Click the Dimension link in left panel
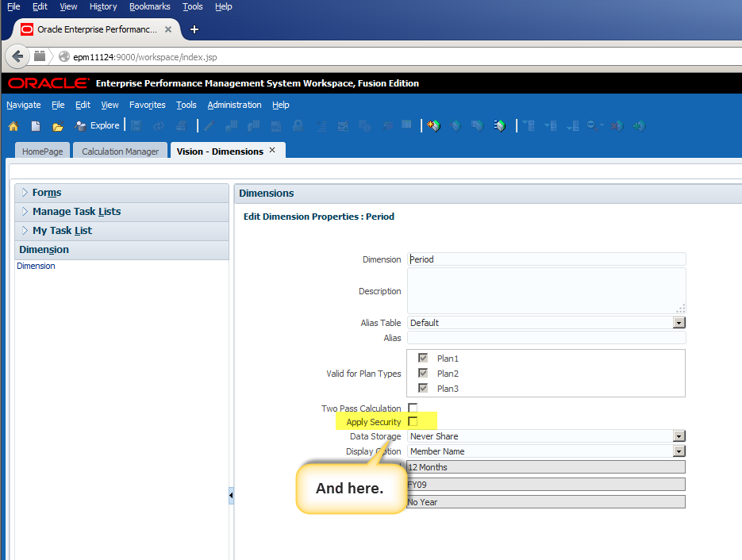The image size is (742, 560). coord(36,266)
